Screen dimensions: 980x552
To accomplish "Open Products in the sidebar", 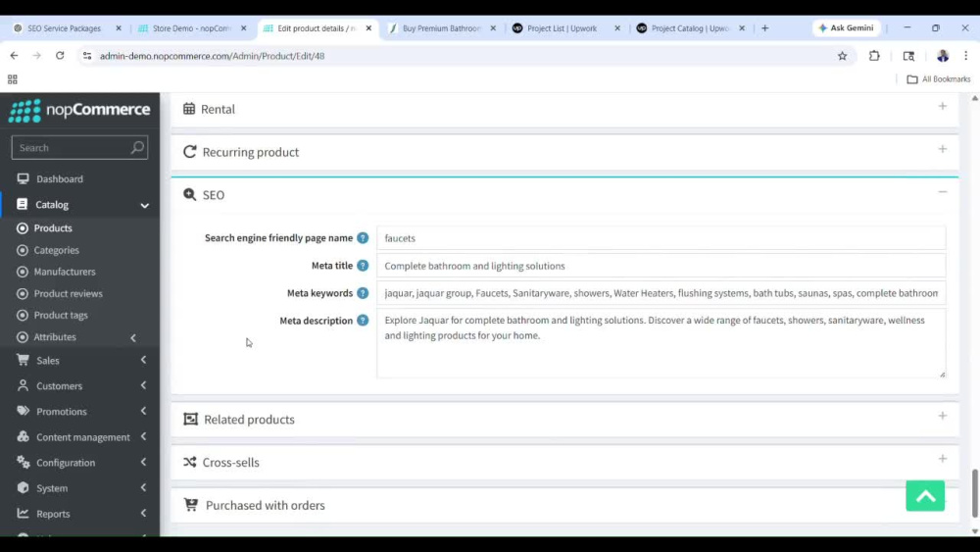I will click(53, 228).
